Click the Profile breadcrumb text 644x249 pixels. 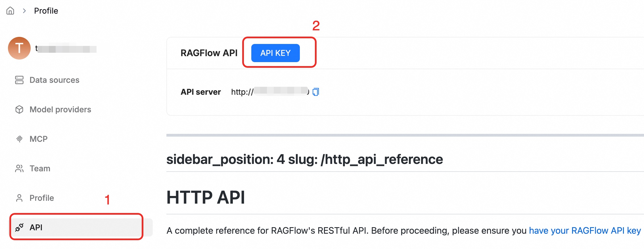[46, 11]
